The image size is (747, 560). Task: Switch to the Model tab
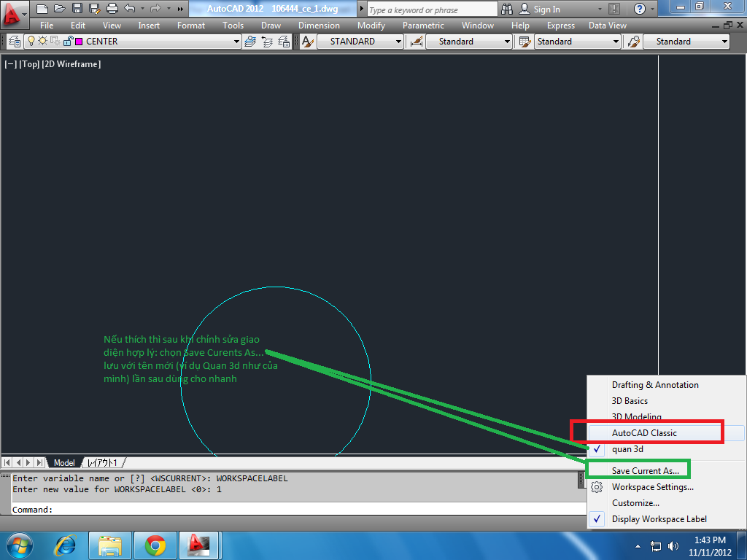[64, 463]
